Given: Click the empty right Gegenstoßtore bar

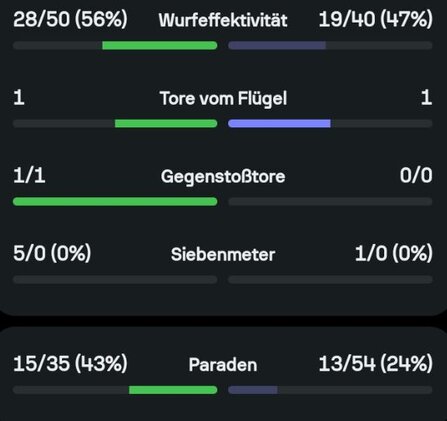Looking at the screenshot, I should tap(330, 202).
